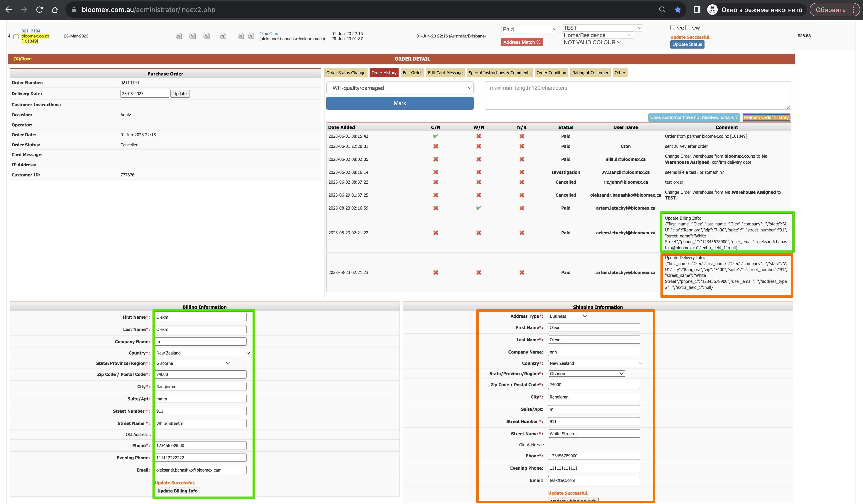Screen dimensions: 863x504
Task: Open the browser home page icon
Action: pyautogui.click(x=55, y=10)
